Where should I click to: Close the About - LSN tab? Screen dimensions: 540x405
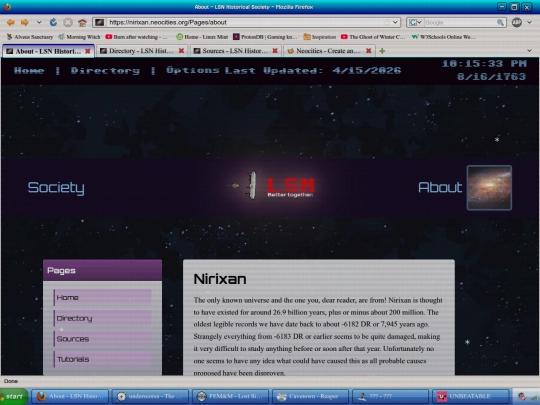(88, 51)
